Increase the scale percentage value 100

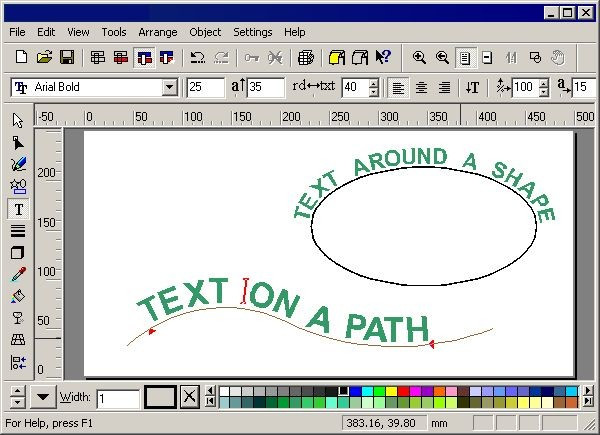pyautogui.click(x=543, y=83)
